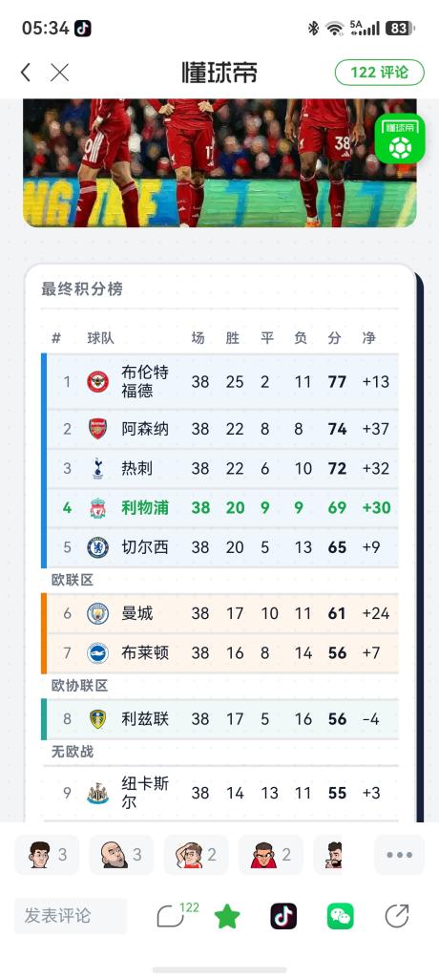439x980 pixels.
Task: Tap the Liverpool players photo at the top
Action: click(x=219, y=162)
